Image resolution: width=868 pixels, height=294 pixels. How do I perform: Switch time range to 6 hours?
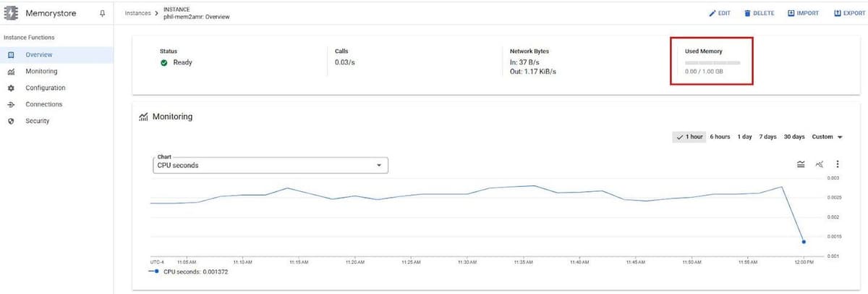pyautogui.click(x=720, y=137)
